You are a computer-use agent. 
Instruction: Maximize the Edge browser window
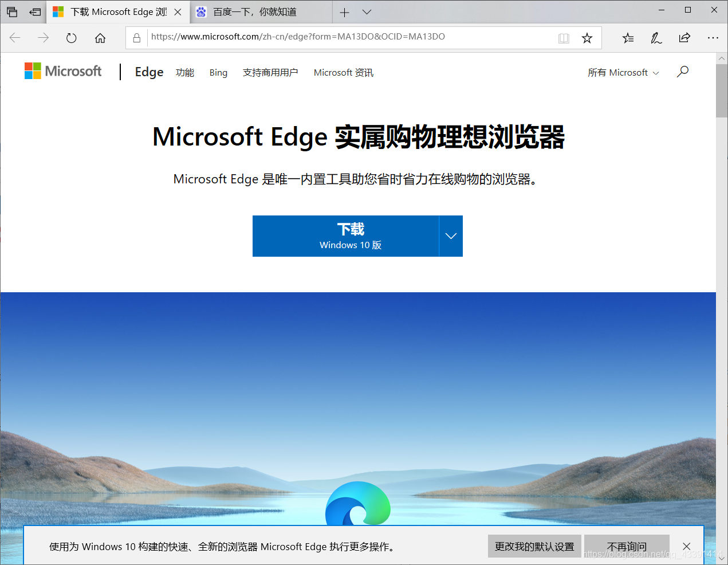(688, 10)
